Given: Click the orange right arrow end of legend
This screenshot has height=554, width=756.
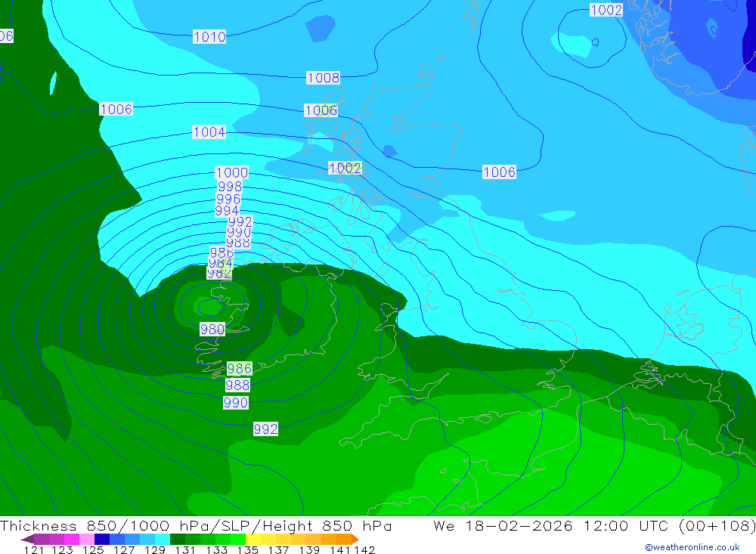Looking at the screenshot, I should [355, 539].
